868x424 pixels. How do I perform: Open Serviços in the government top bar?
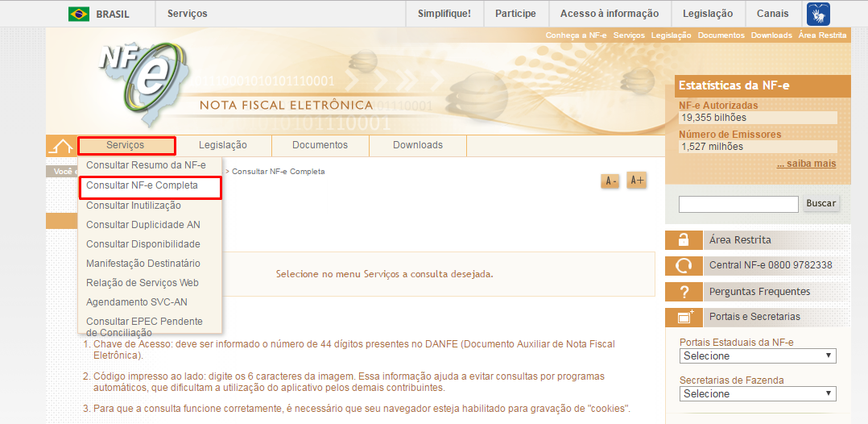coord(187,14)
